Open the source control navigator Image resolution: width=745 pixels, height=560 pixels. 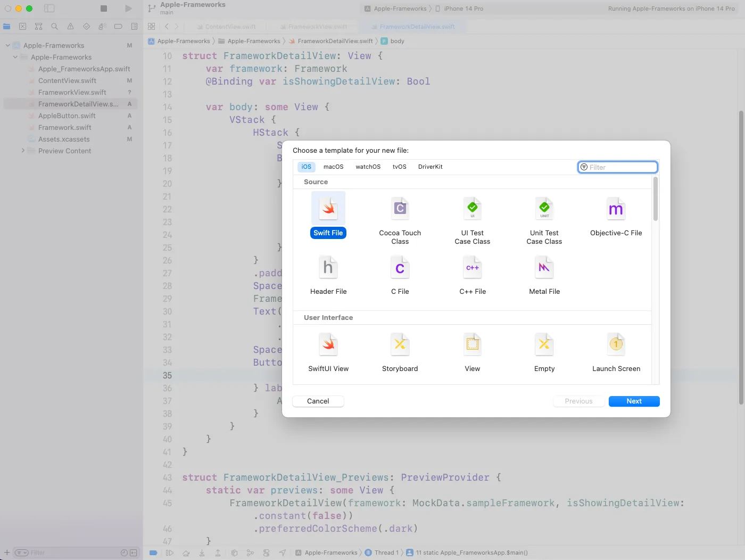click(22, 26)
